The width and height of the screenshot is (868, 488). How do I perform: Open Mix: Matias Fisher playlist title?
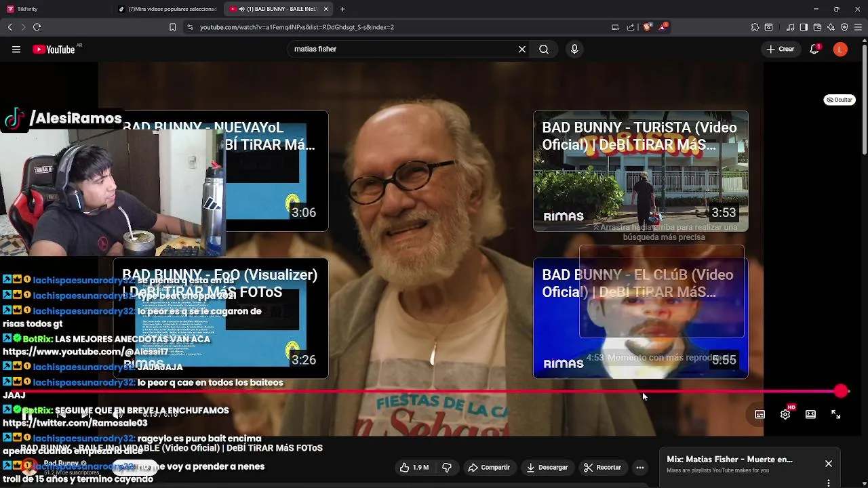click(x=730, y=460)
